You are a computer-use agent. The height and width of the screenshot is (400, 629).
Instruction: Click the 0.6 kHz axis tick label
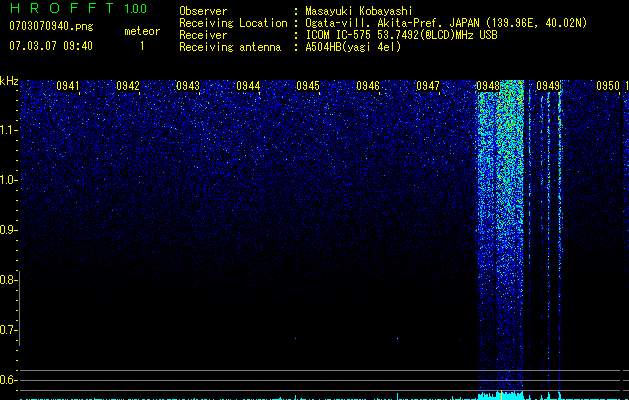pyautogui.click(x=9, y=380)
